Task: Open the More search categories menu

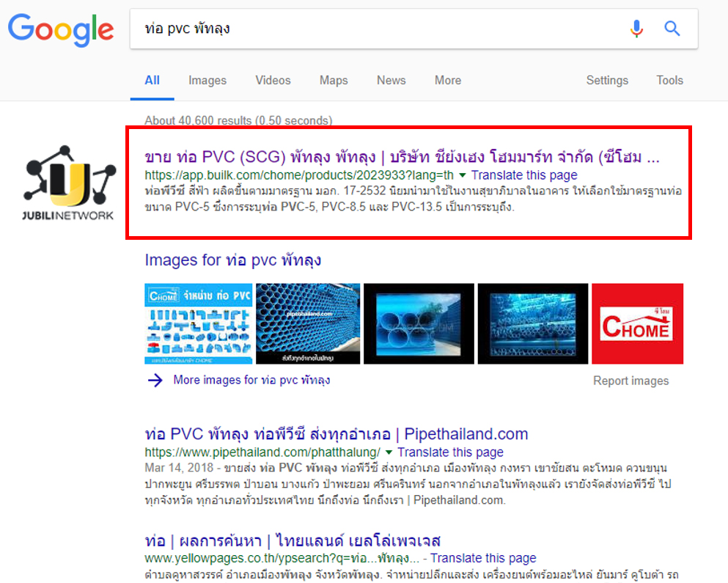Action: click(447, 81)
